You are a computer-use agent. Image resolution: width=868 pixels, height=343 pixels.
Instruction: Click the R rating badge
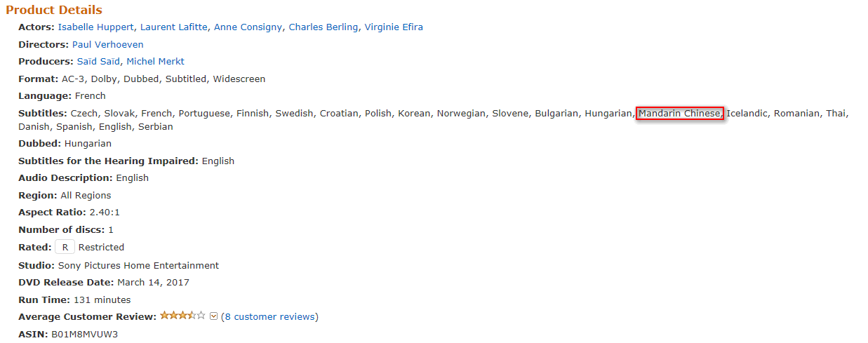(65, 247)
